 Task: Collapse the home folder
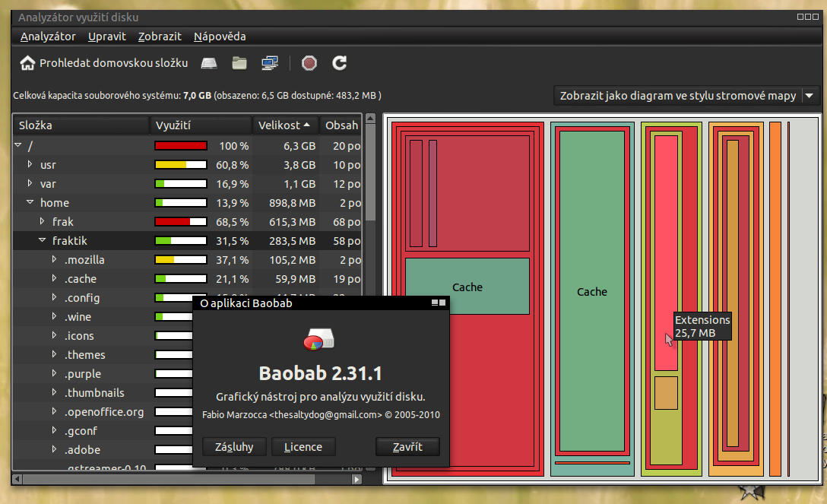click(x=30, y=202)
